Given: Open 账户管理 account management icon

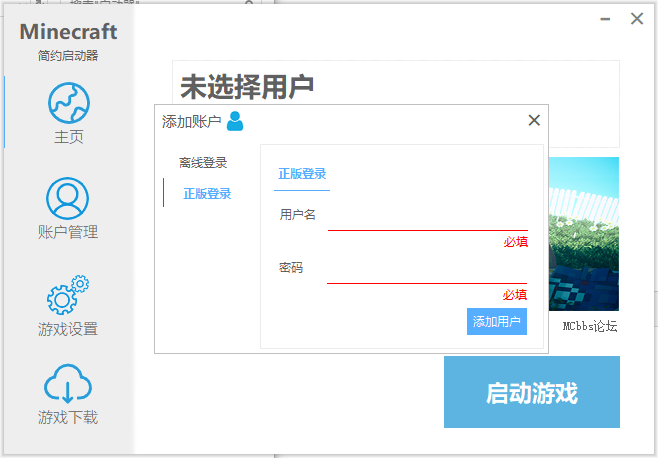Looking at the screenshot, I should (67, 198).
